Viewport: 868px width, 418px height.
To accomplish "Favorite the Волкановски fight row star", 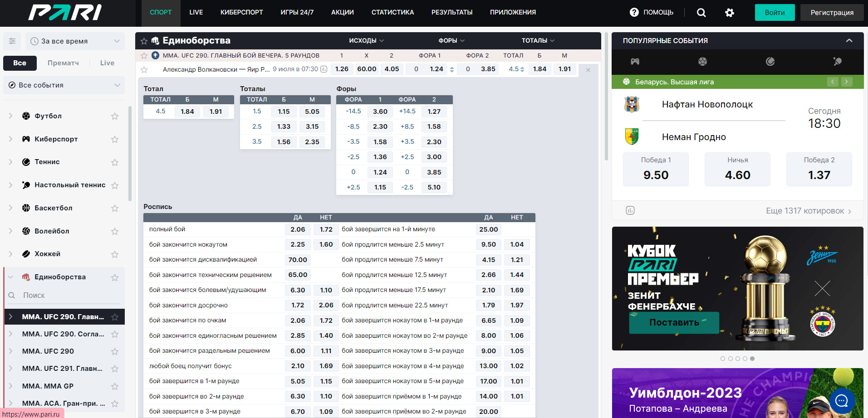I will (x=144, y=70).
